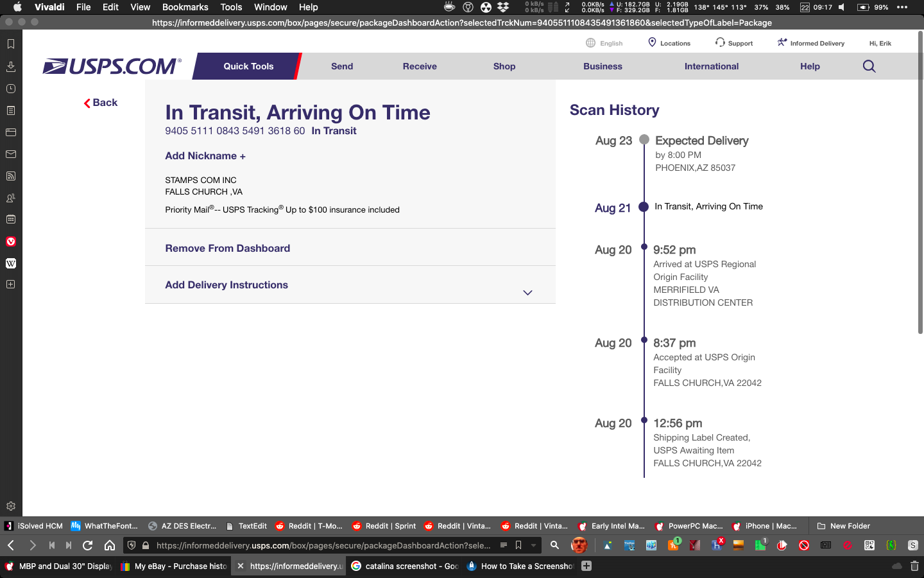Open the Vivaldi web panel
924x578 pixels.
point(11,241)
